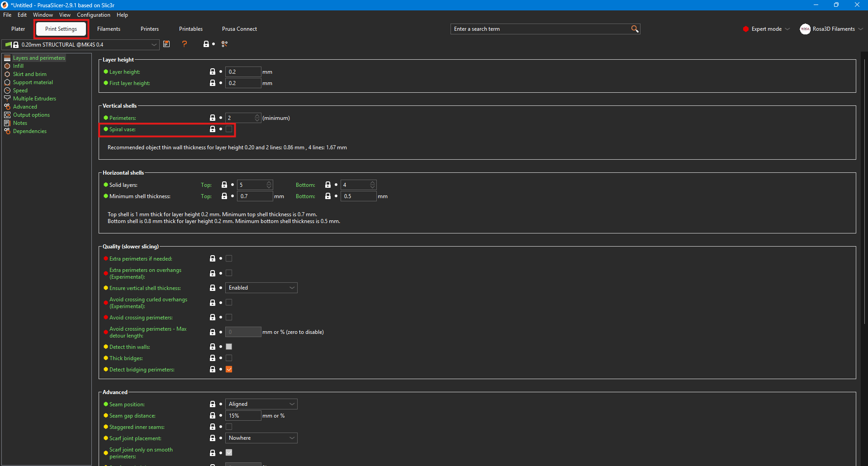Screen dimensions: 868x466
Task: Open the Printables tab
Action: [191, 29]
